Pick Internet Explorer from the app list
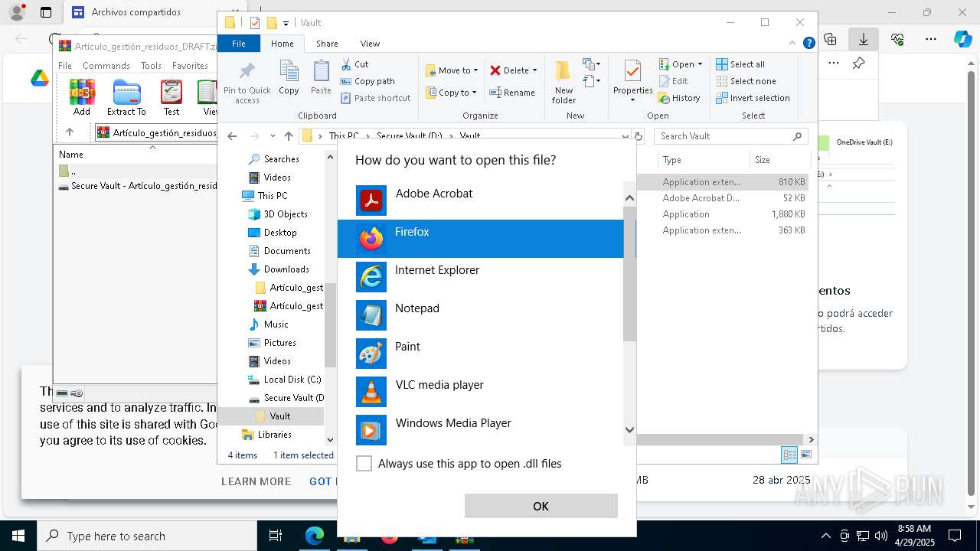 [x=480, y=277]
